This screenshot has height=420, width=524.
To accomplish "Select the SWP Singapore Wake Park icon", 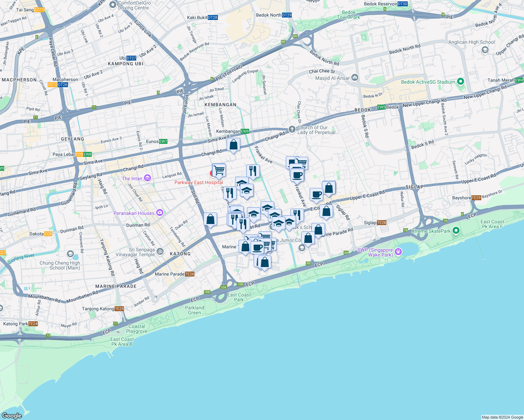I will pos(398,252).
